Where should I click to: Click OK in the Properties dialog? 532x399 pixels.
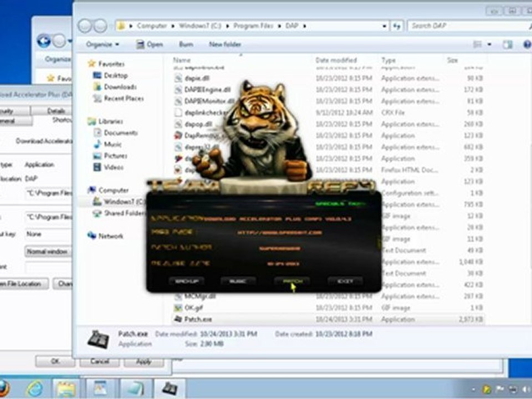pos(55,361)
